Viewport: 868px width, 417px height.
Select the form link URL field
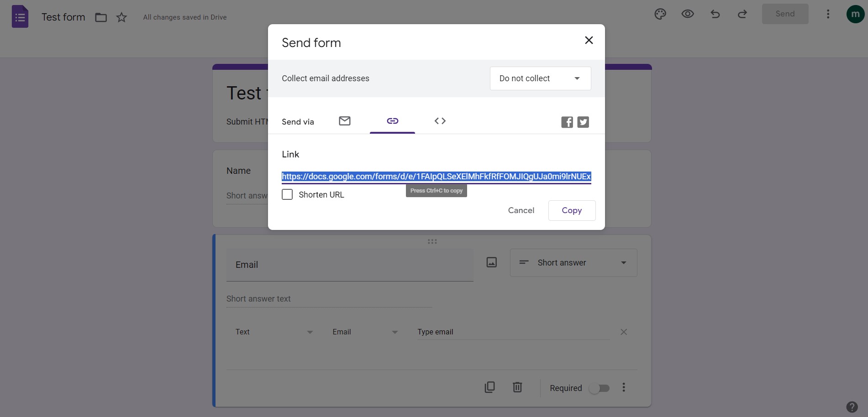pyautogui.click(x=436, y=177)
